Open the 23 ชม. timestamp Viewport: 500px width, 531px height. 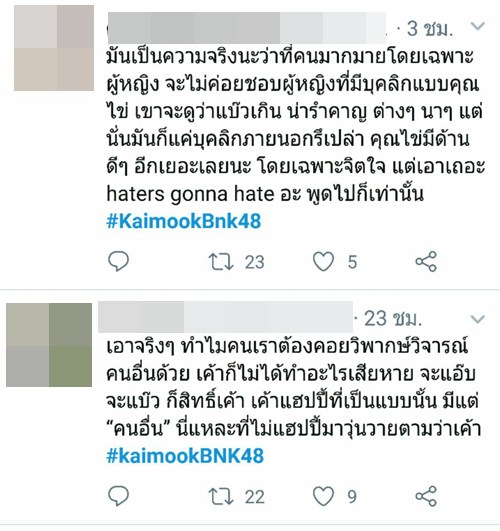[x=393, y=319]
